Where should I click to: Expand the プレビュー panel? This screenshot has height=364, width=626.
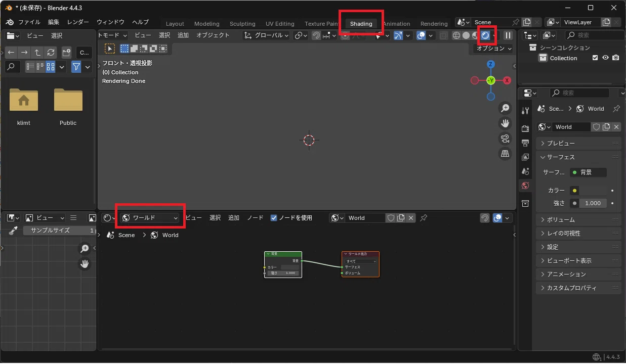point(578,144)
